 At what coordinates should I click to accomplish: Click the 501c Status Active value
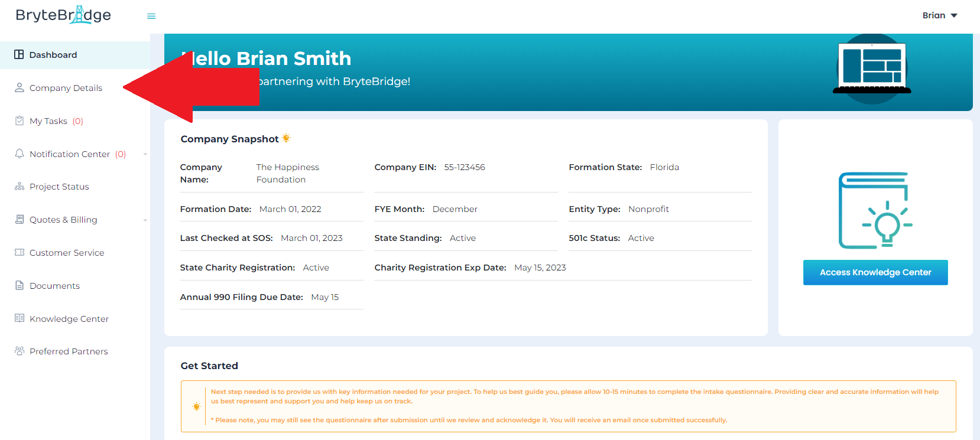tap(641, 238)
